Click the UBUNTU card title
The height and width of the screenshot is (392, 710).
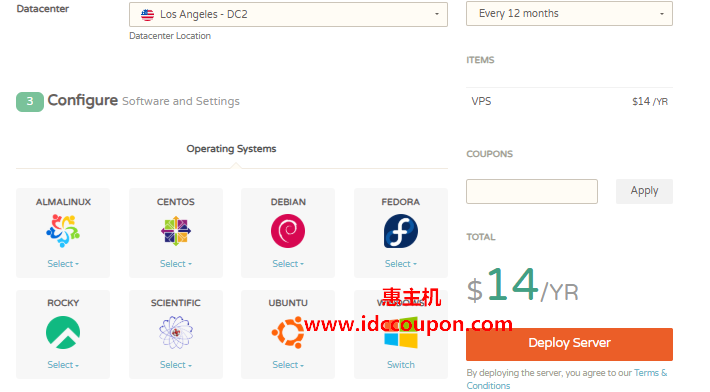click(288, 303)
